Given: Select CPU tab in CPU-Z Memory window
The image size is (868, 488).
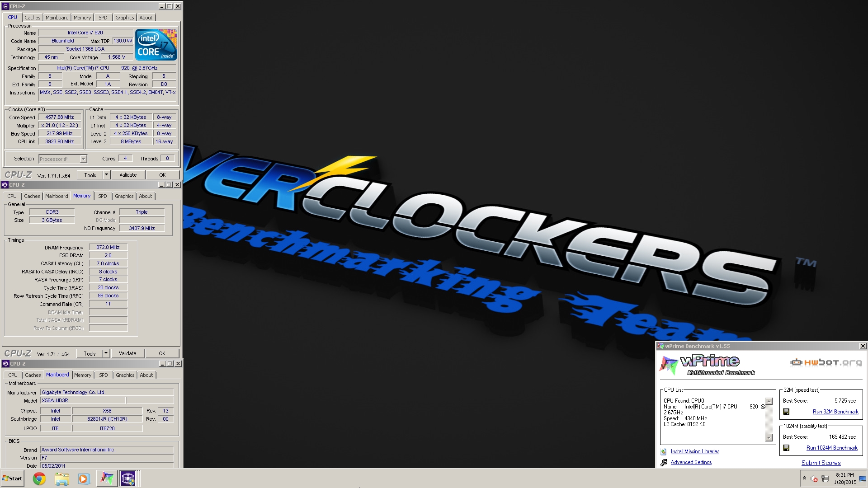Looking at the screenshot, I should click(12, 196).
